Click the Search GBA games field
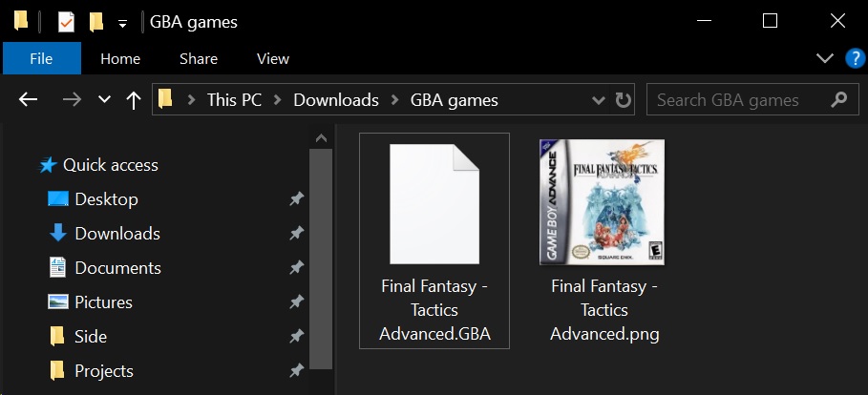This screenshot has width=868, height=395. (752, 99)
